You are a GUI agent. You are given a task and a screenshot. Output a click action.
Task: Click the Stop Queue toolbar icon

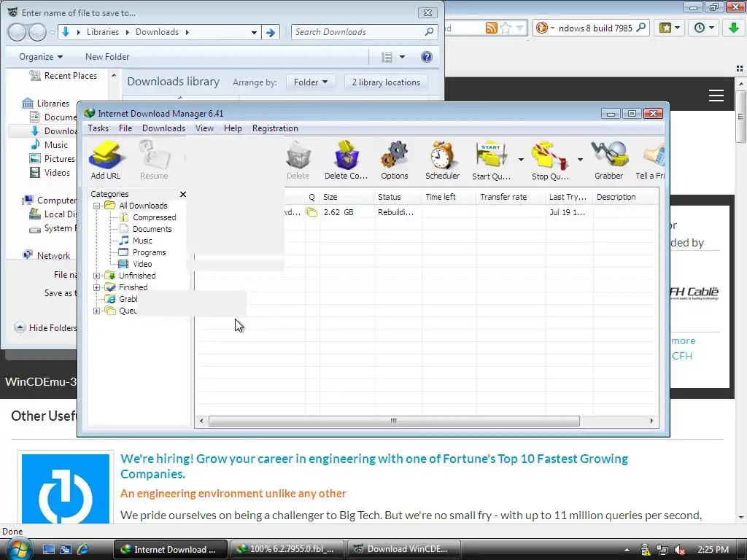click(x=550, y=160)
